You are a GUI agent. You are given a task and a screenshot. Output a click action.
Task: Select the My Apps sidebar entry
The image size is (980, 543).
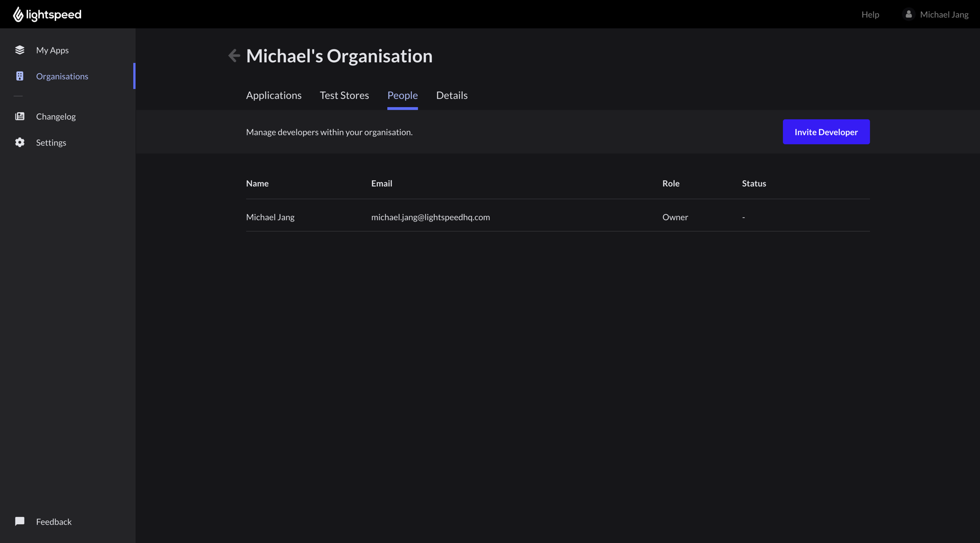click(53, 50)
